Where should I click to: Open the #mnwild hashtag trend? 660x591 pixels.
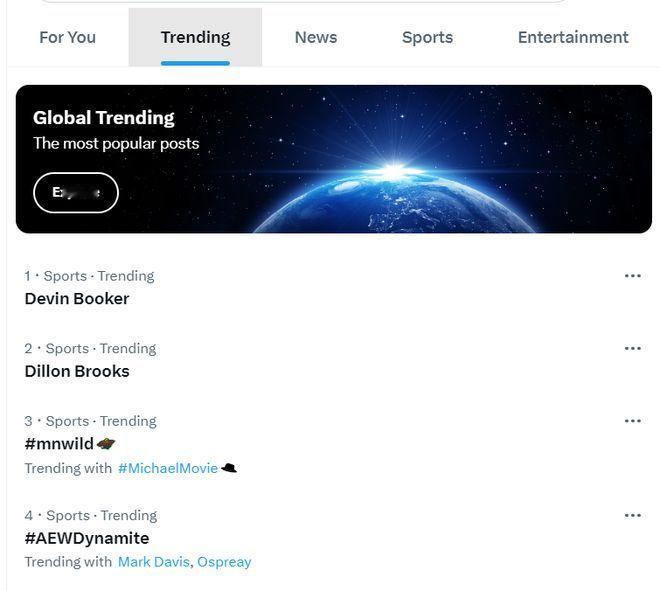coord(59,444)
